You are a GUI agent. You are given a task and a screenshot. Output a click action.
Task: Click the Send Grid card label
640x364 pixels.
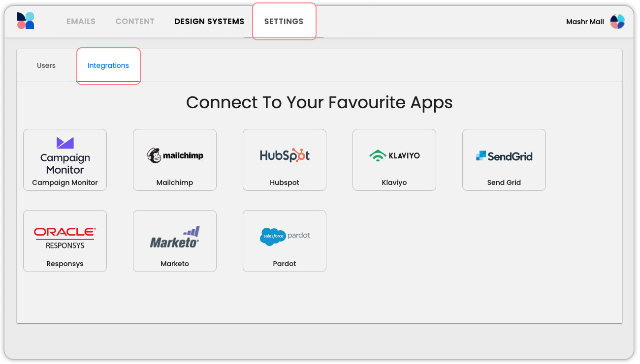[504, 182]
